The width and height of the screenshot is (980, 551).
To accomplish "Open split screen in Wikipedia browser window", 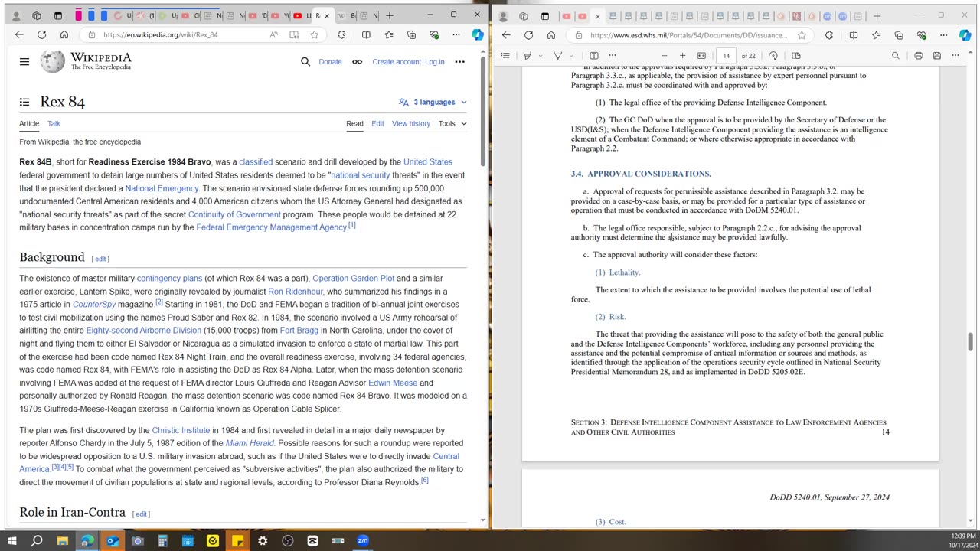I will [366, 34].
